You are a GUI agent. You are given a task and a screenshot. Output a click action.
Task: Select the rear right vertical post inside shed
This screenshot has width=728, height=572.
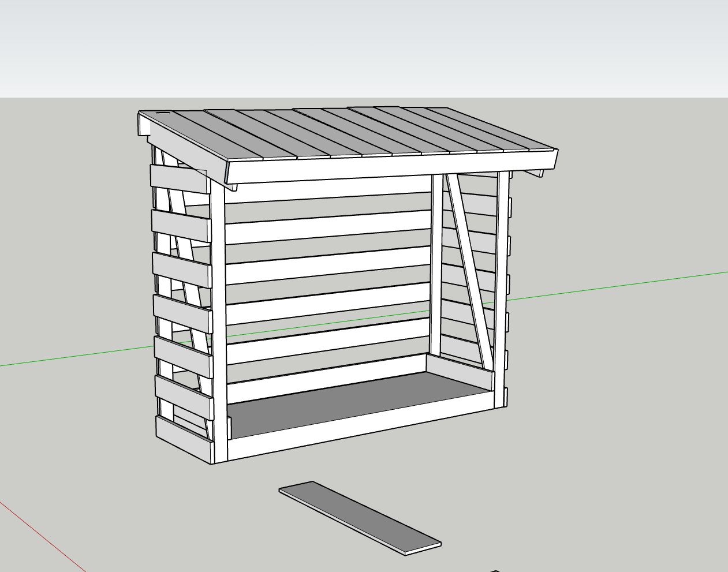pos(436,266)
